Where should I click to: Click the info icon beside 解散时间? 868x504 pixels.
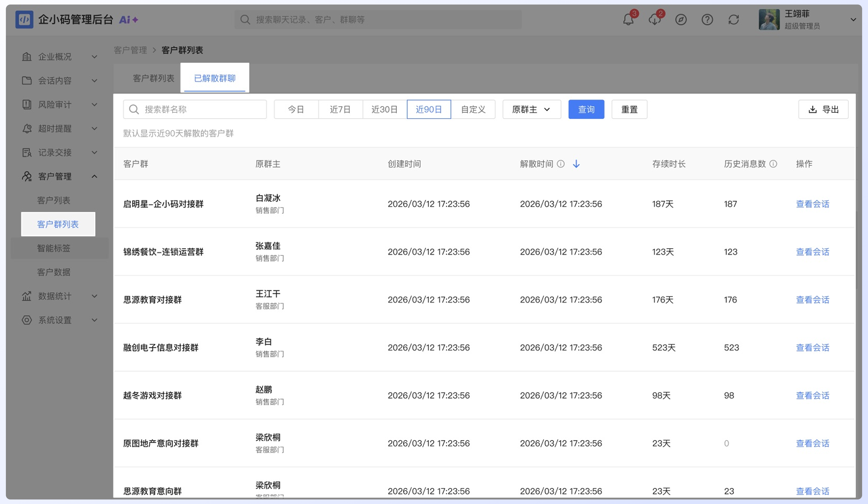(x=561, y=164)
